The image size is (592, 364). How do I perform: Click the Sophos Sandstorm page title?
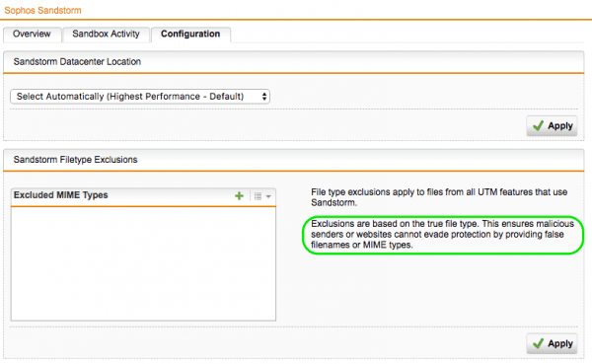(42, 11)
